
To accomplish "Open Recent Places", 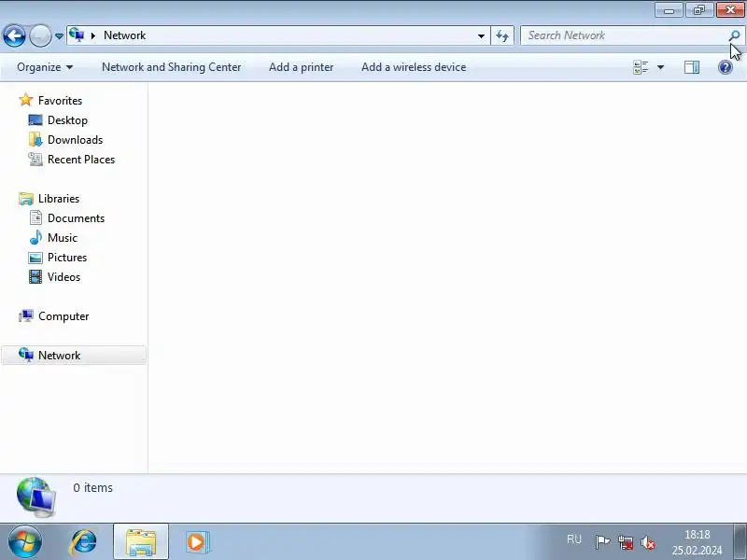I will (x=81, y=159).
